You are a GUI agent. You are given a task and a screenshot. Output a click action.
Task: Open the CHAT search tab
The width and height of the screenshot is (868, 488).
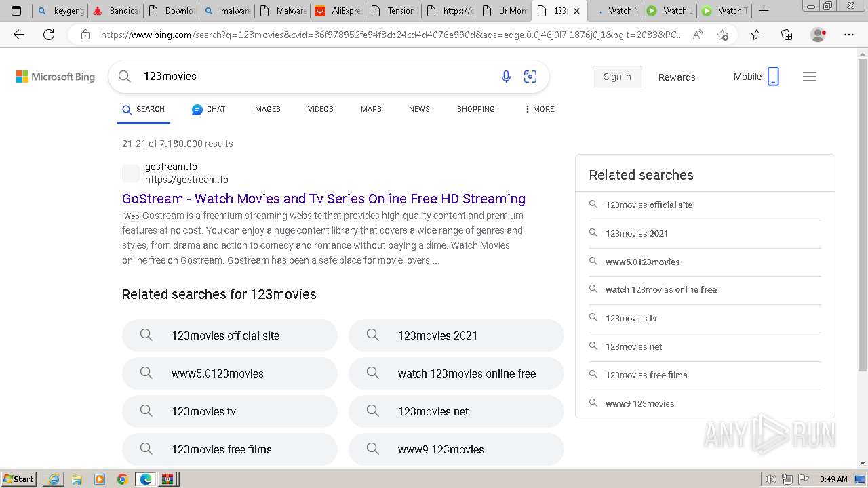tap(209, 109)
